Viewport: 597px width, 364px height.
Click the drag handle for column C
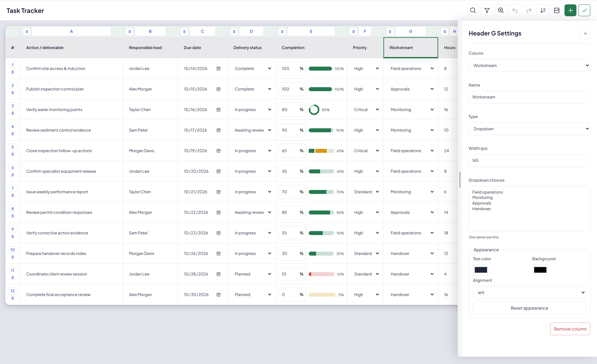(x=184, y=31)
